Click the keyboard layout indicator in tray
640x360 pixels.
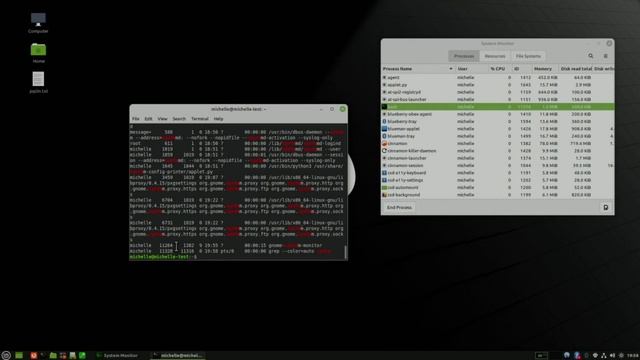tap(541, 356)
